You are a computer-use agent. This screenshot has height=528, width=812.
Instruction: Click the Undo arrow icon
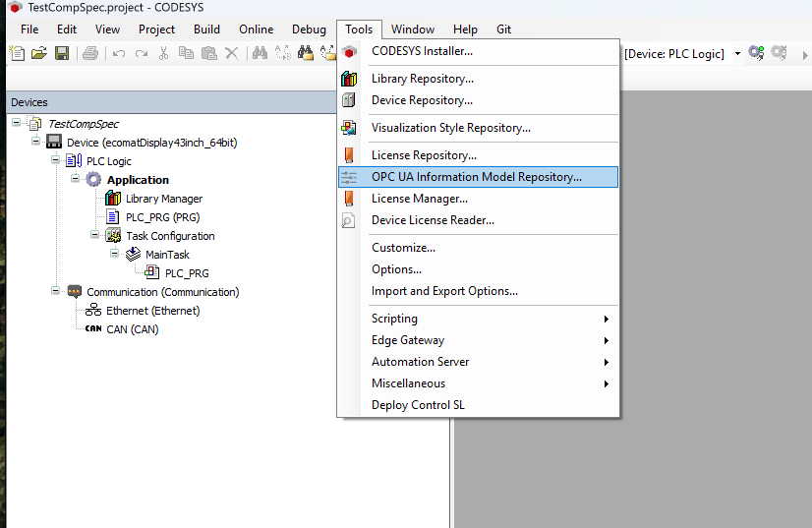[119, 53]
